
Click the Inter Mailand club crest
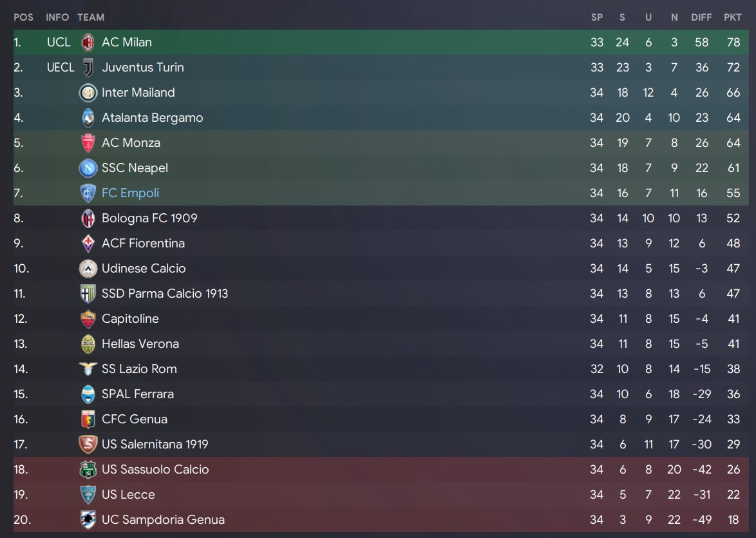click(x=88, y=93)
